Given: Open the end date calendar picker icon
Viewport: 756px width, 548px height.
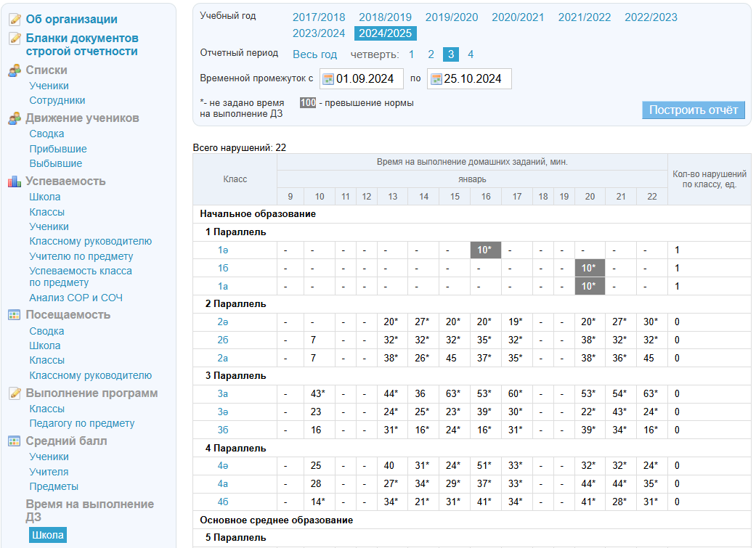Looking at the screenshot, I should pyautogui.click(x=436, y=79).
